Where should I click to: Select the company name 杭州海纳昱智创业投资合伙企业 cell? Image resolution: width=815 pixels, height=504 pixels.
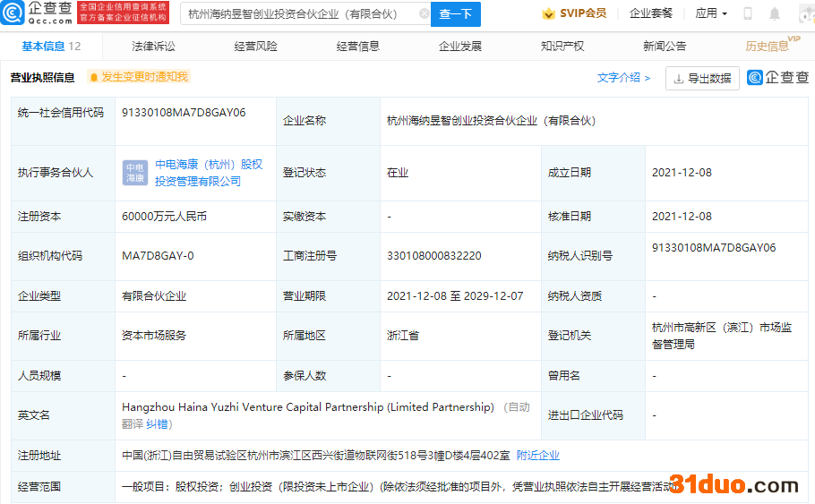click(x=491, y=121)
